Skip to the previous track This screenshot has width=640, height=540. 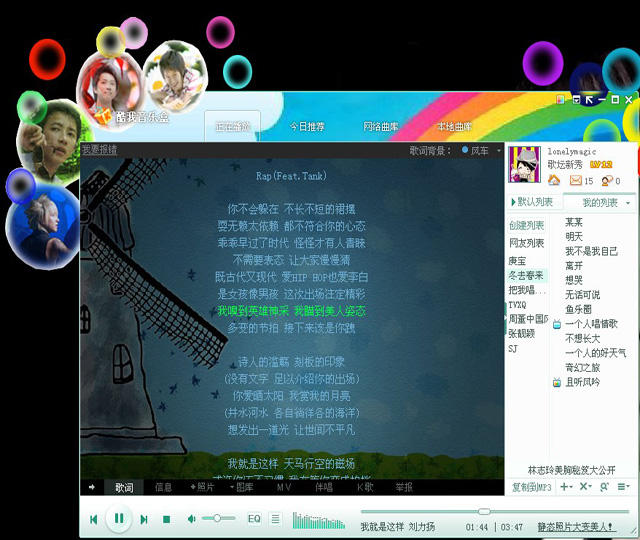coord(93,519)
